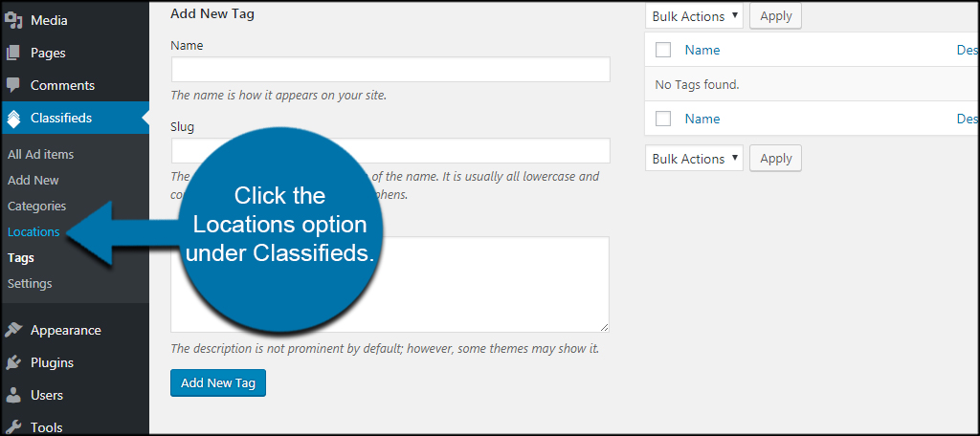The width and height of the screenshot is (980, 436).
Task: Click the Tools wrench icon
Action: pos(13,428)
